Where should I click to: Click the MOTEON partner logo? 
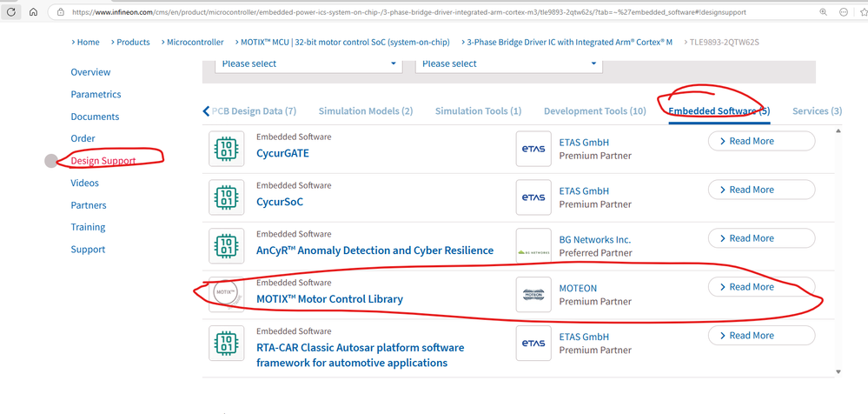(x=533, y=295)
